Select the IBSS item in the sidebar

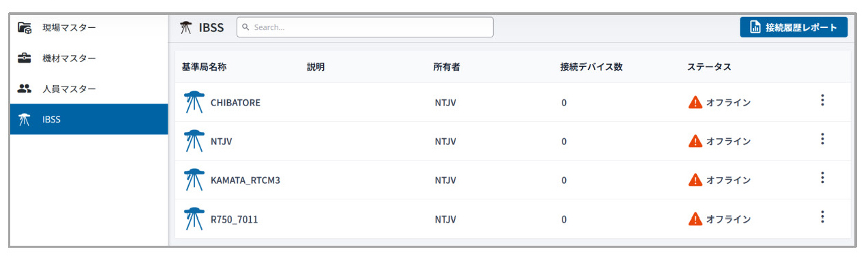(x=89, y=119)
